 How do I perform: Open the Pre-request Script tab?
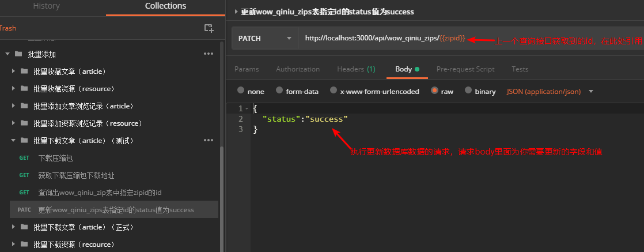[465, 69]
